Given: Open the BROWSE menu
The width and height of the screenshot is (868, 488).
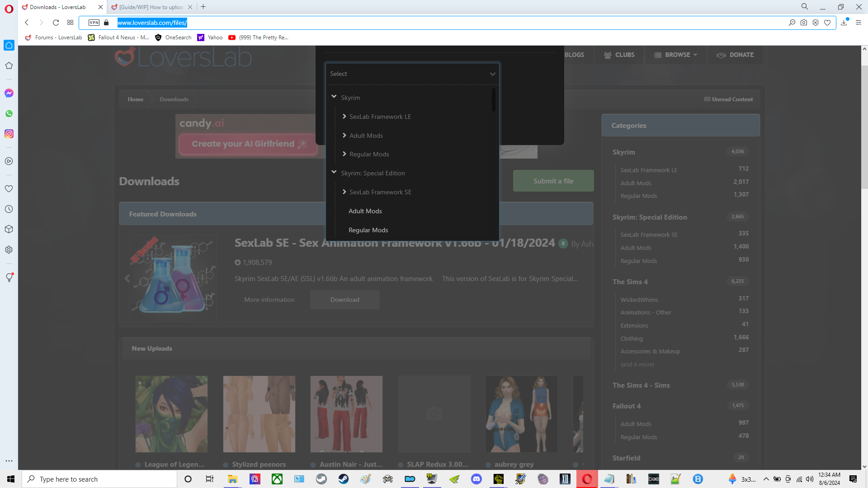Looking at the screenshot, I should tap(675, 55).
